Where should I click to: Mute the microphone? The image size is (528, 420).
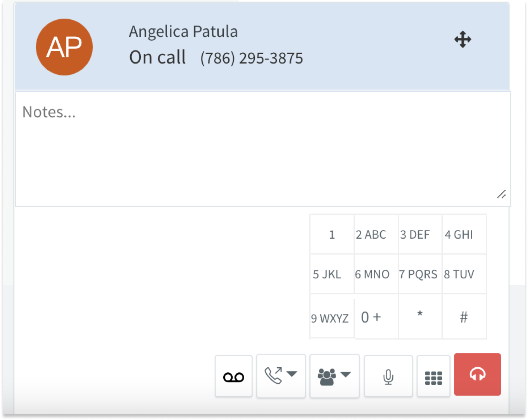click(x=388, y=376)
